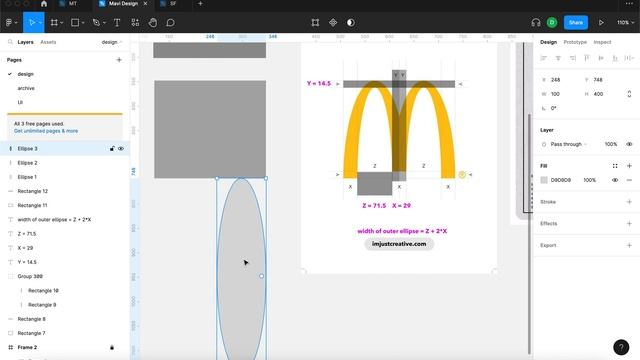Align top in Design panel
This screenshot has width=640, height=360.
pos(587,58)
